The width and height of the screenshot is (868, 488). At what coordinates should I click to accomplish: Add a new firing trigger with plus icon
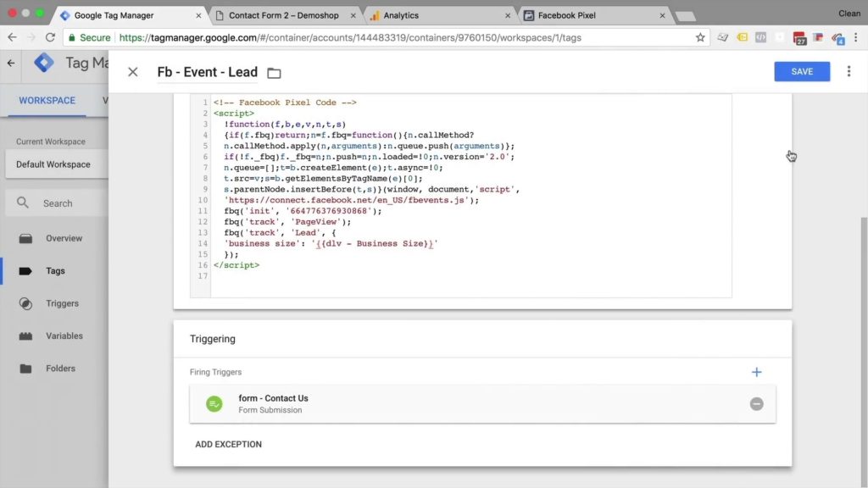click(756, 372)
